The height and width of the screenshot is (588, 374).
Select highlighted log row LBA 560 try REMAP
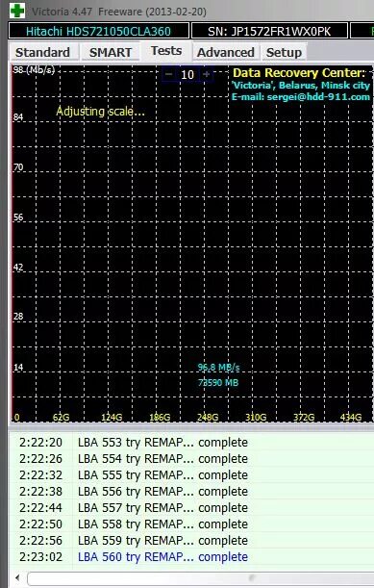191,557
